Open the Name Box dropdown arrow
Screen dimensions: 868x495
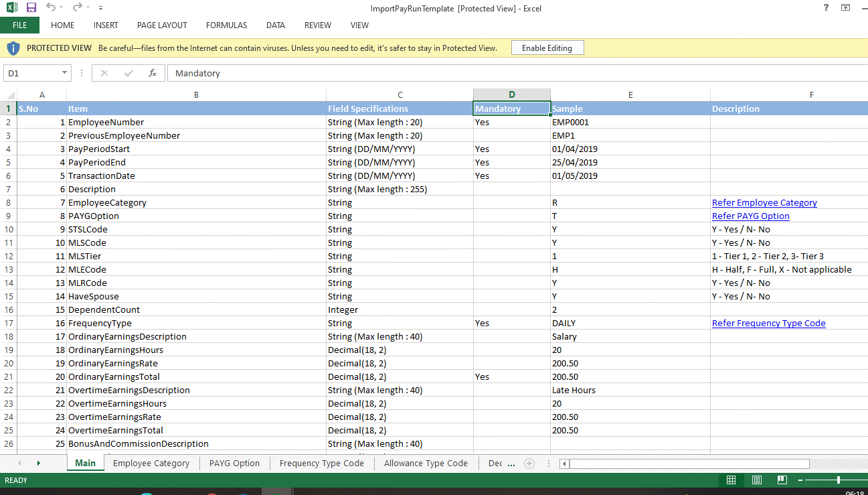click(x=65, y=73)
